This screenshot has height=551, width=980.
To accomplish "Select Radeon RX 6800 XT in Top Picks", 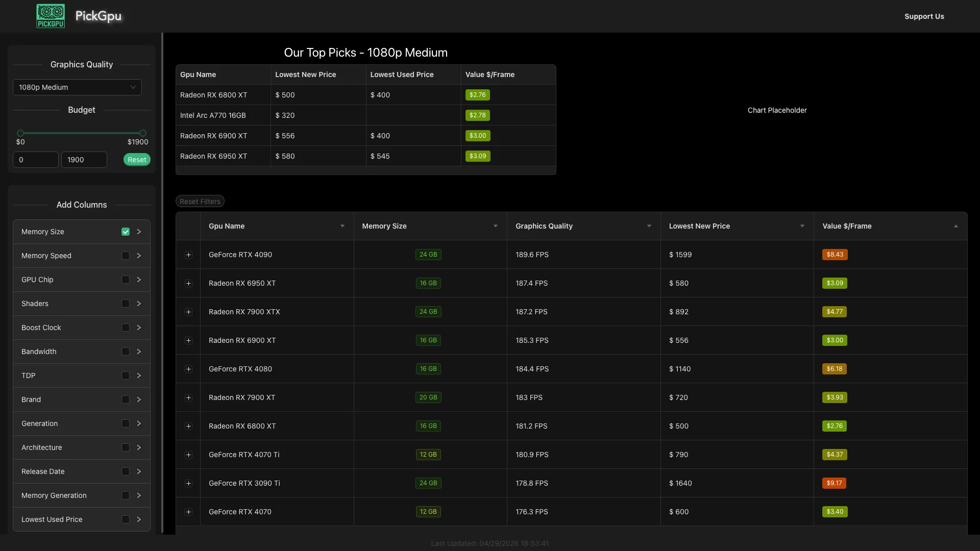I will point(213,95).
